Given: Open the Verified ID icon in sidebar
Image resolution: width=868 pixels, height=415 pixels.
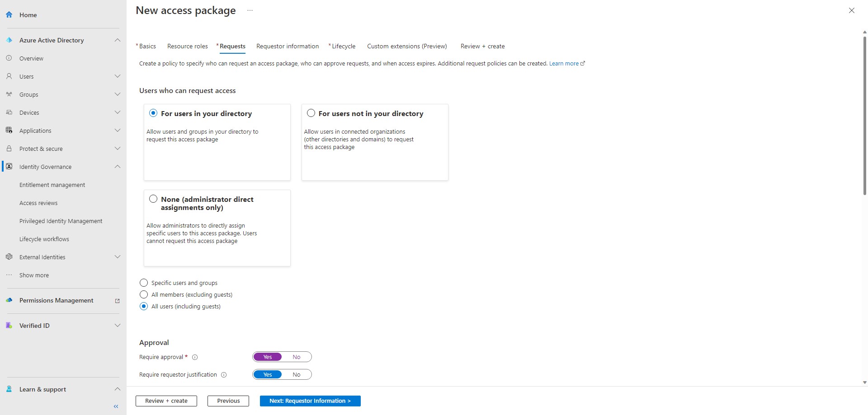Looking at the screenshot, I should 9,325.
